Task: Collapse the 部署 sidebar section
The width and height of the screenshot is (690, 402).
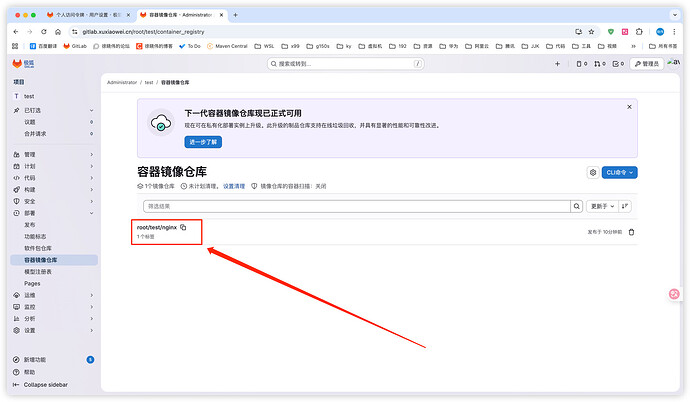Action: 50,213
